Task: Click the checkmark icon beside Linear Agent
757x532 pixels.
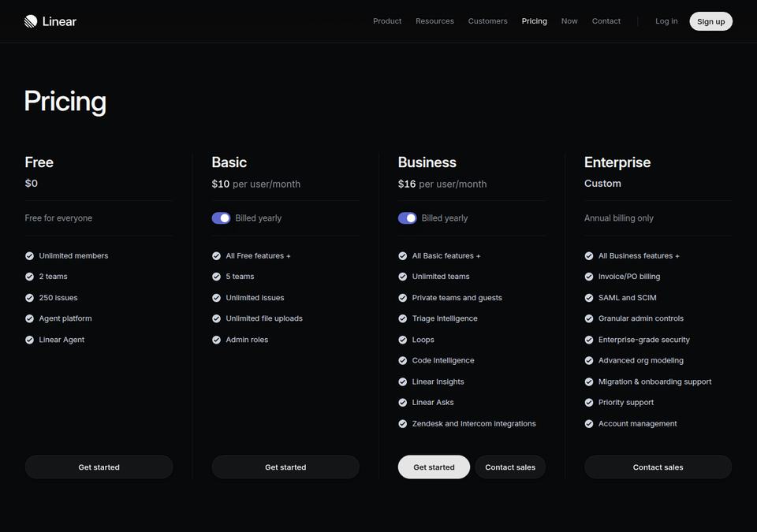Action: click(29, 340)
